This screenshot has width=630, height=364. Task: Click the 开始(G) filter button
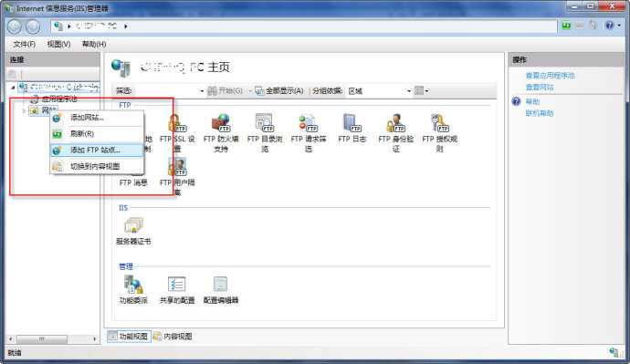pyautogui.click(x=226, y=91)
